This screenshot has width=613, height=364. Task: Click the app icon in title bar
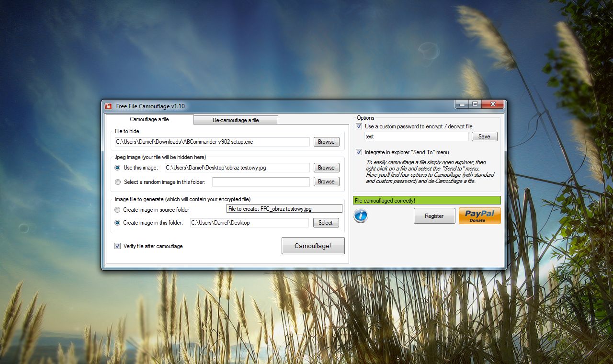pyautogui.click(x=109, y=106)
